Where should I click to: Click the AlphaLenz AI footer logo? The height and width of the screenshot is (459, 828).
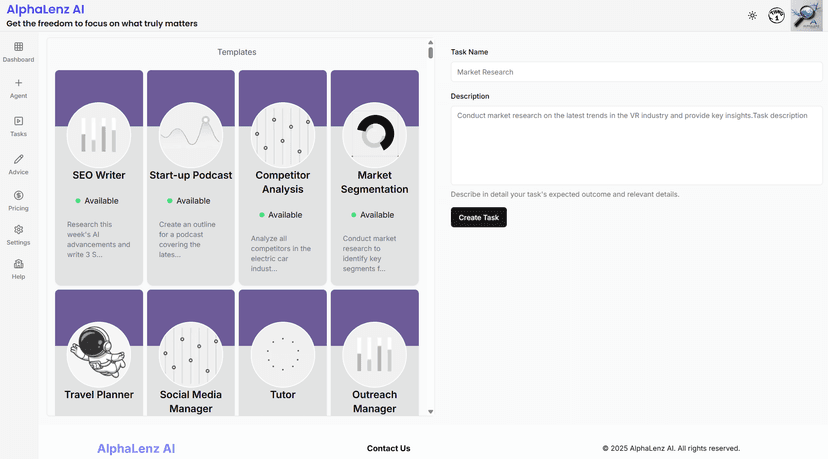tap(136, 448)
